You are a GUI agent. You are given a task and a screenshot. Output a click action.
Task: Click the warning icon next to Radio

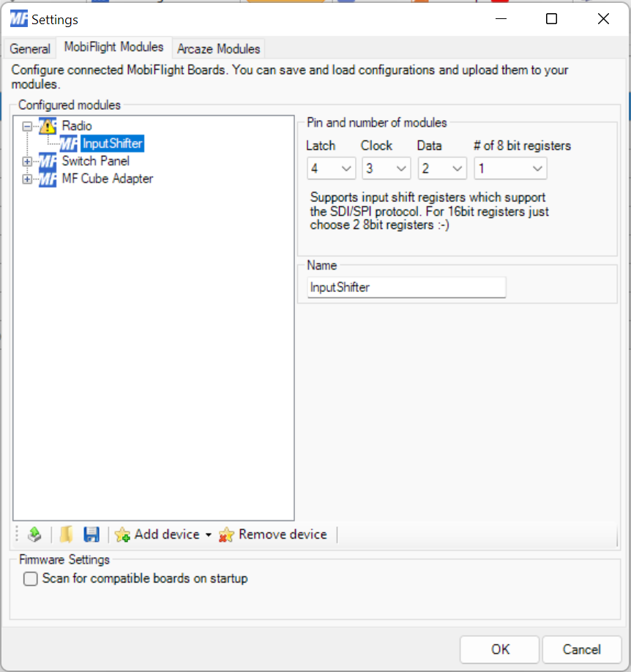point(48,126)
